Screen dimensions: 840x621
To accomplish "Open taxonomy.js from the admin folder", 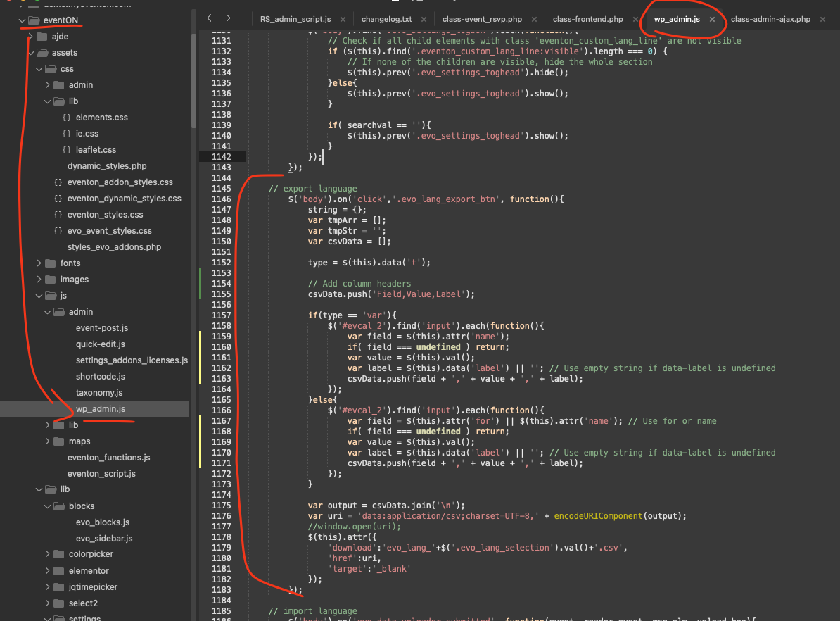I will point(99,393).
